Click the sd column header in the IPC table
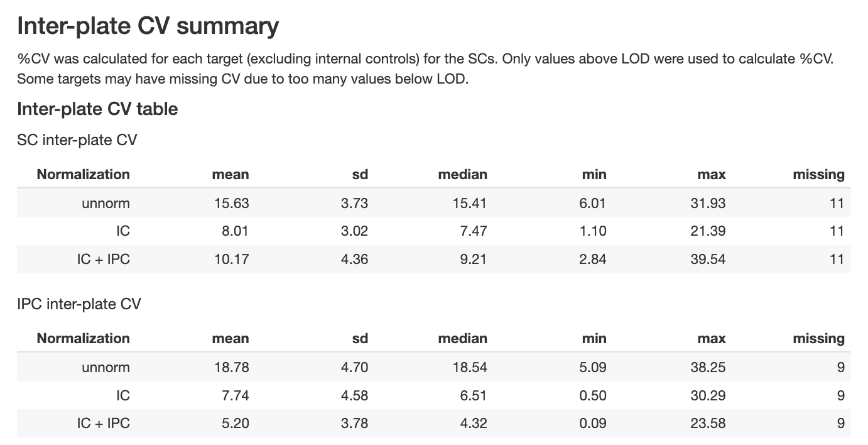This screenshot has height=445, width=868. pyautogui.click(x=359, y=339)
